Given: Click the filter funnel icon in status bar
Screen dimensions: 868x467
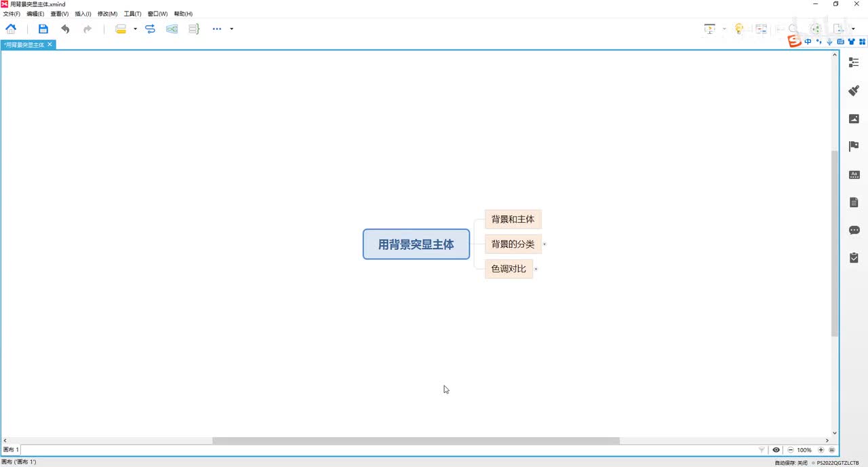Looking at the screenshot, I should 762,450.
